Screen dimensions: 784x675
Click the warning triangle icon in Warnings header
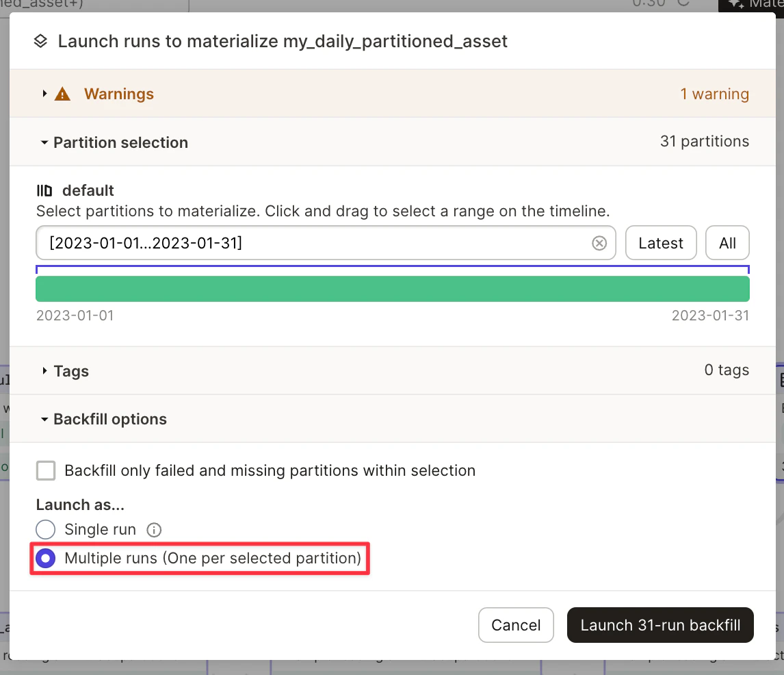[62, 94]
